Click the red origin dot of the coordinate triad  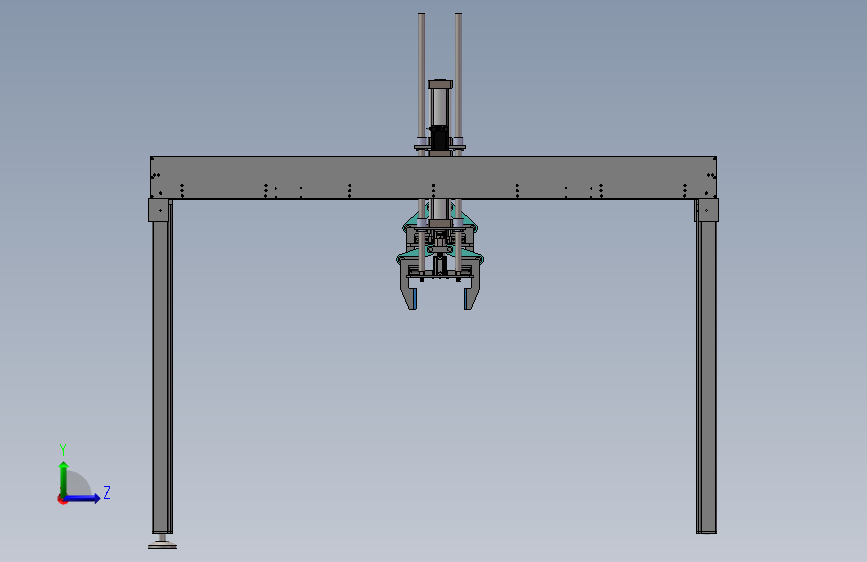[62, 499]
